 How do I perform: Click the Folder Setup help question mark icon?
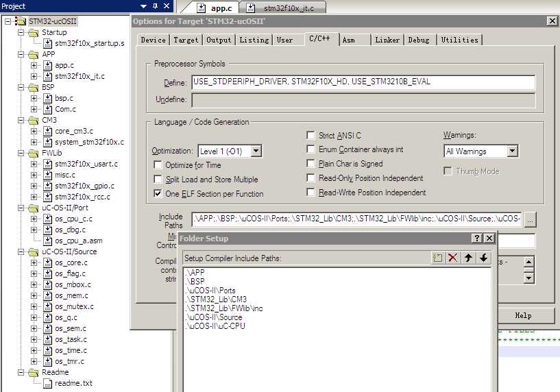click(477, 238)
